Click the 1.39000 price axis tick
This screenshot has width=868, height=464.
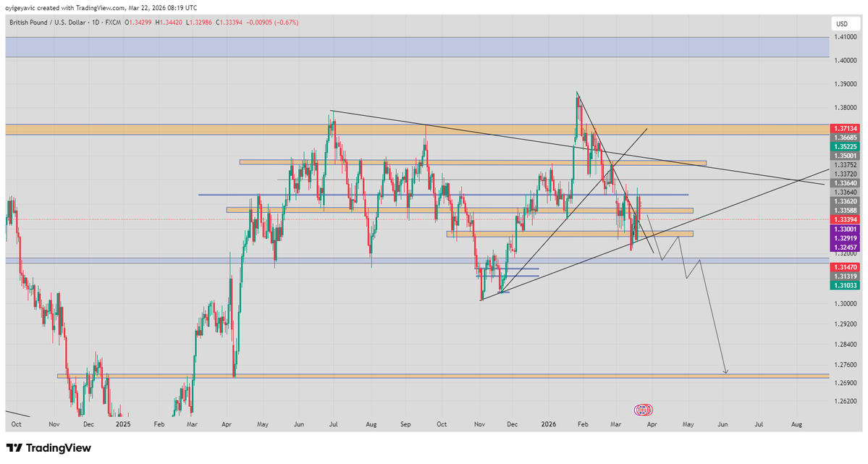[846, 84]
